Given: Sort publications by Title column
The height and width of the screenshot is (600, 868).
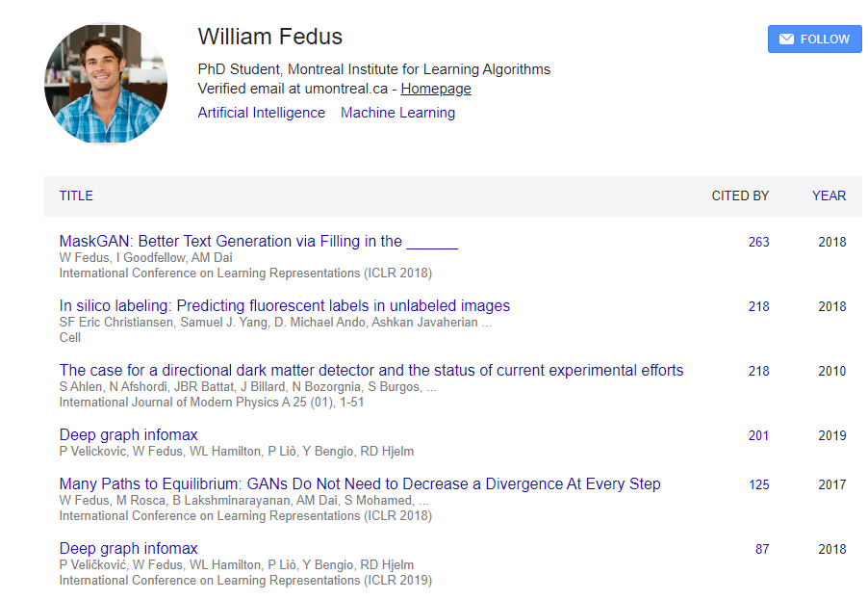Looking at the screenshot, I should click(x=76, y=196).
